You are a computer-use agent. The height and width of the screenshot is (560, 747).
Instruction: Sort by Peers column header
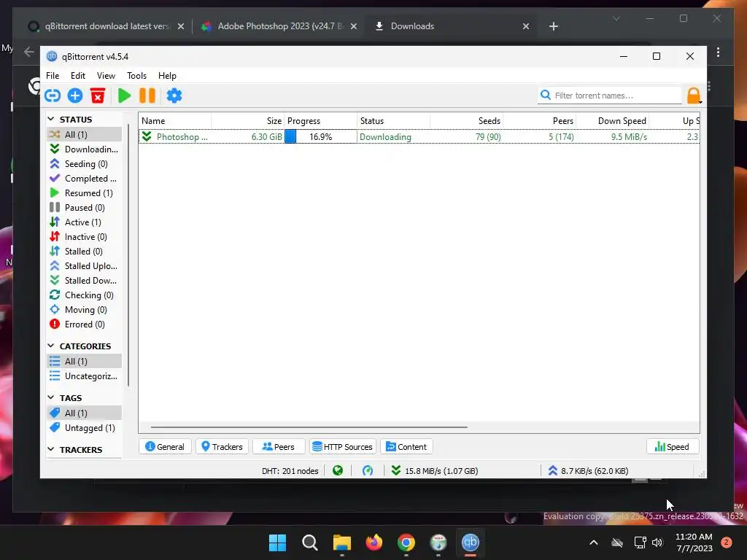point(539,121)
